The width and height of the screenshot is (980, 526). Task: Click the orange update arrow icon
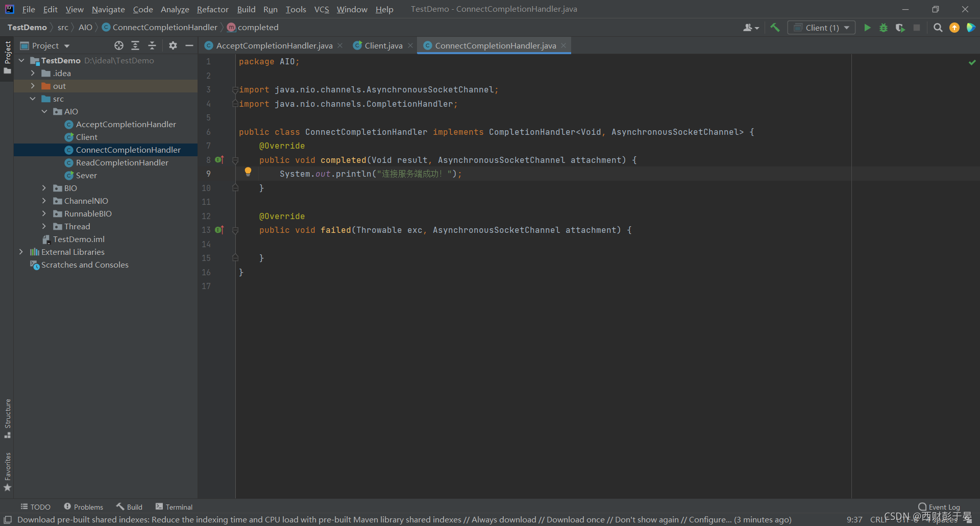(x=954, y=28)
